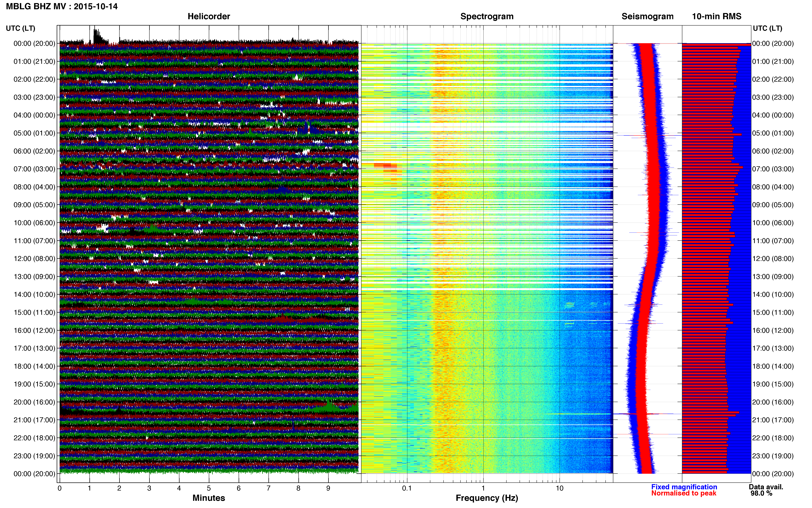Click left time label '17:00 (13:00)'

coord(34,348)
